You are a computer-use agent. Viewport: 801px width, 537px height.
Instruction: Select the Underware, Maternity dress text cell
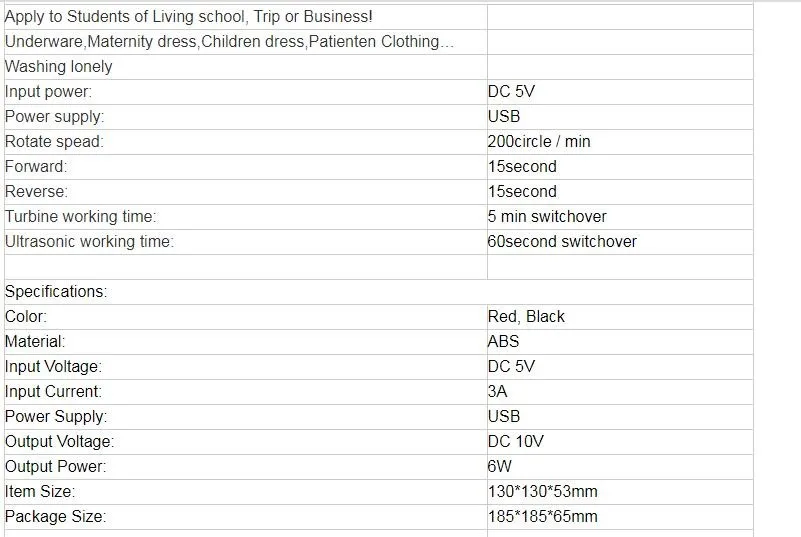(229, 42)
